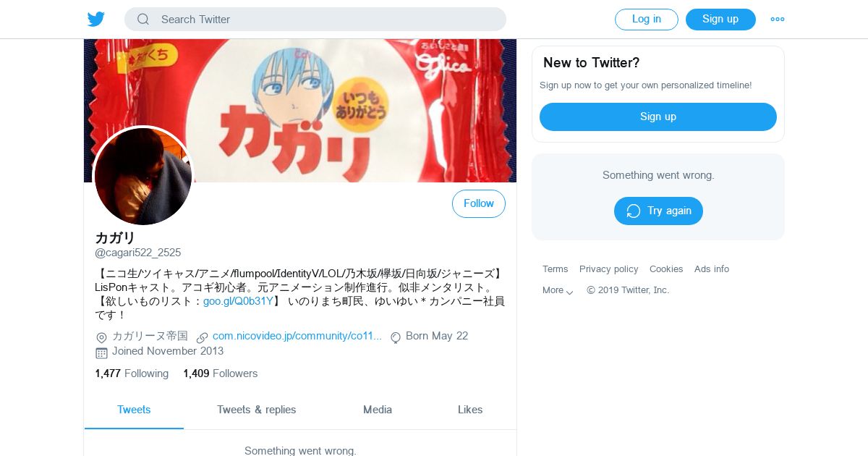Switch to the Tweets & replies tab

point(257,410)
